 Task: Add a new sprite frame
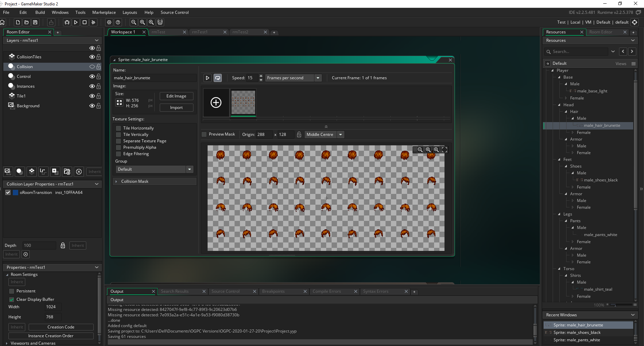(216, 103)
